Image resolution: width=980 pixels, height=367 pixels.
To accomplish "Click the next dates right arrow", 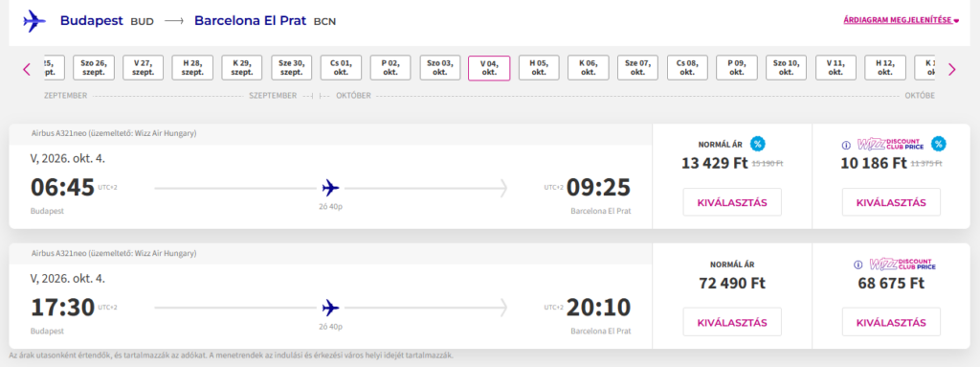I will pyautogui.click(x=952, y=69).
